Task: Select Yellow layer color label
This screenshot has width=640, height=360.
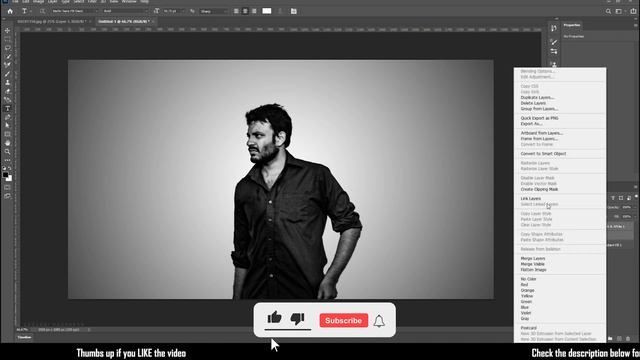Action: pyautogui.click(x=527, y=296)
